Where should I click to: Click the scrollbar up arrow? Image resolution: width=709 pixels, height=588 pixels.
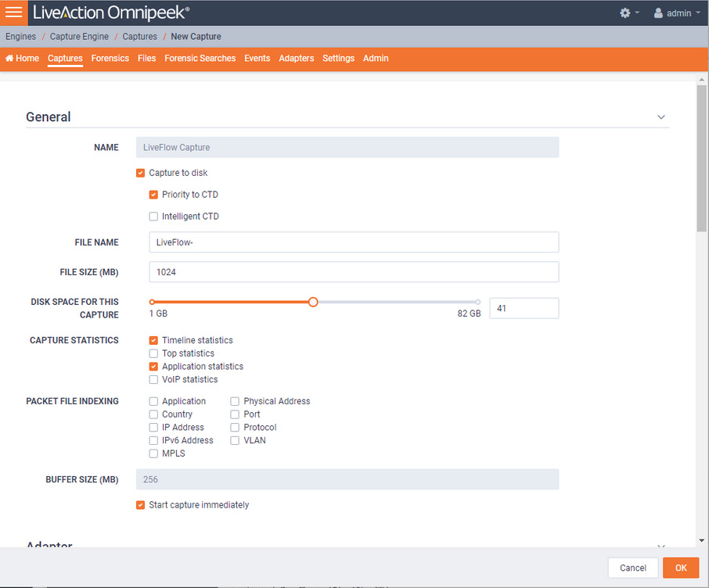[701, 80]
